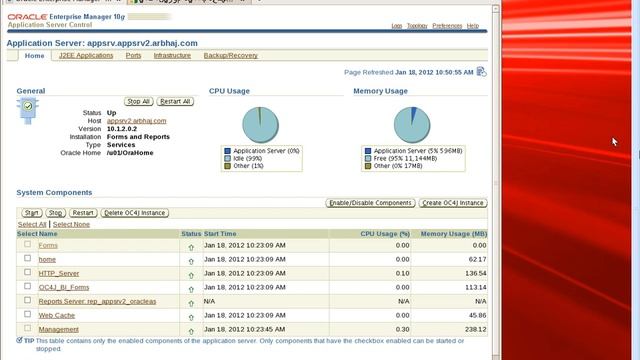
Task: Click the Select None link
Action: (x=71, y=224)
